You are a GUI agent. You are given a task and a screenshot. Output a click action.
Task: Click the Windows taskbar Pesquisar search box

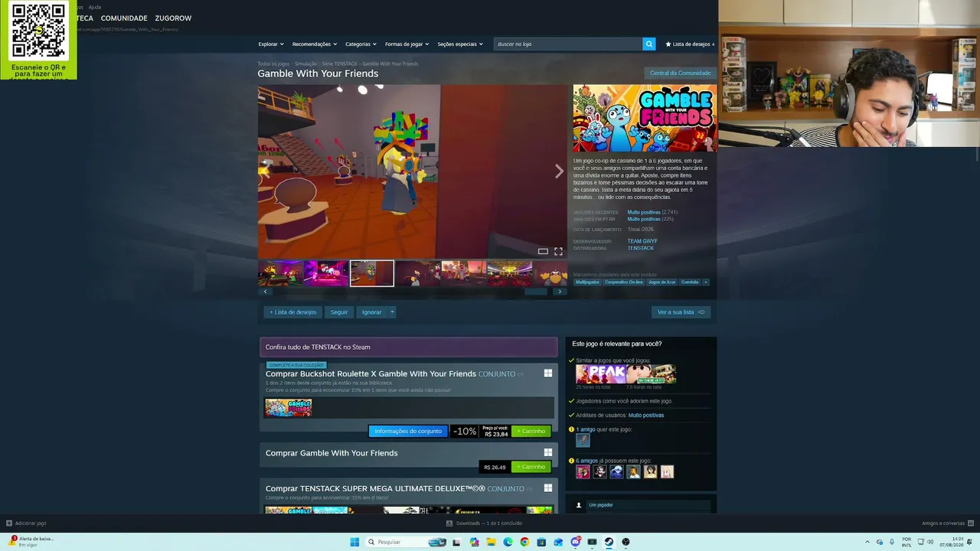click(x=406, y=542)
